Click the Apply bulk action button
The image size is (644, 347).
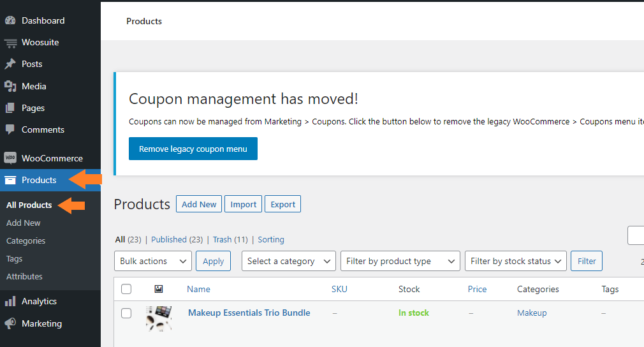click(x=213, y=261)
